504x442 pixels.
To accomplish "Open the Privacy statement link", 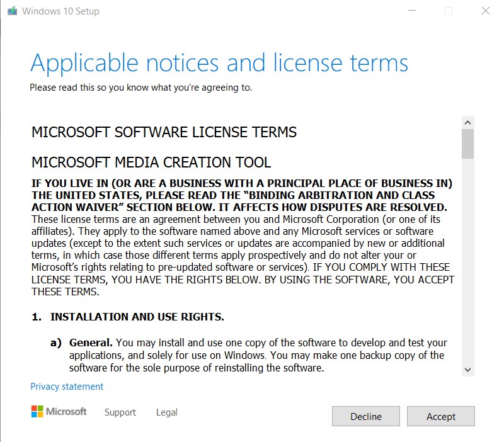I will click(x=67, y=387).
